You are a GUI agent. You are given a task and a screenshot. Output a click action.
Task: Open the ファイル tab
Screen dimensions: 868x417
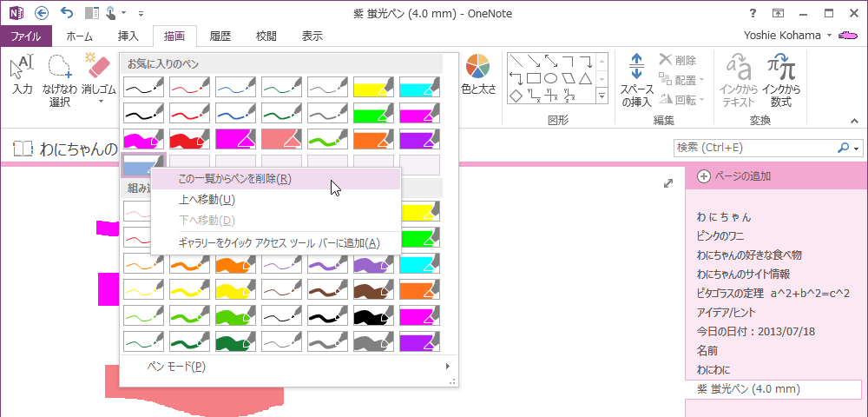click(x=25, y=36)
